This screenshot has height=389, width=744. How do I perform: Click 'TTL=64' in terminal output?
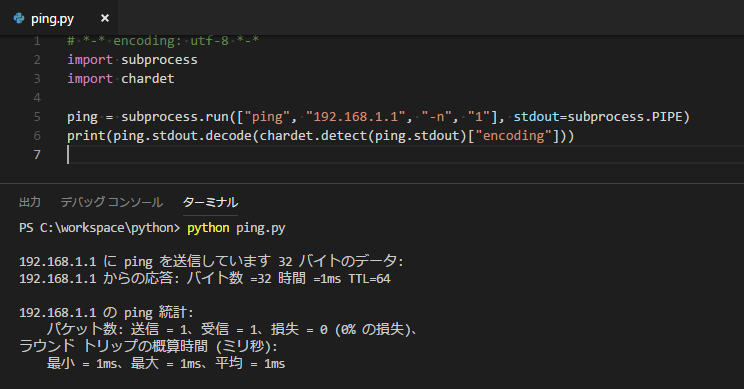click(369, 278)
